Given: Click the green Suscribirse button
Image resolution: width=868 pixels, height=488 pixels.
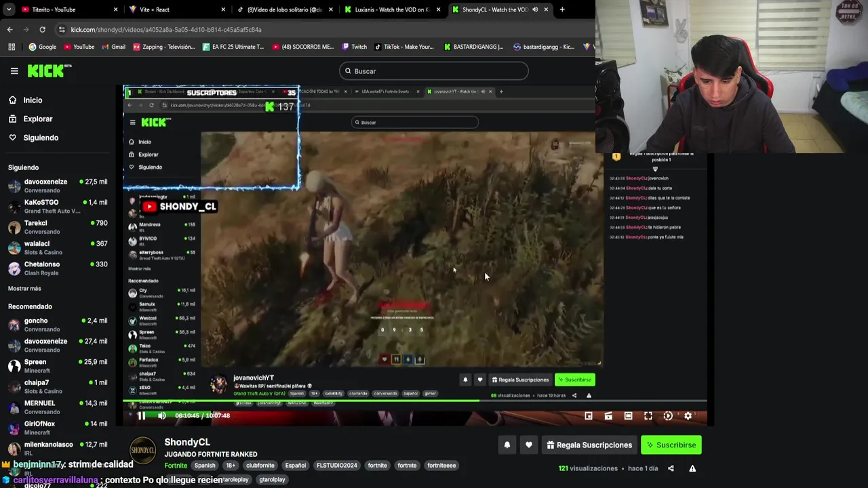Looking at the screenshot, I should click(671, 445).
